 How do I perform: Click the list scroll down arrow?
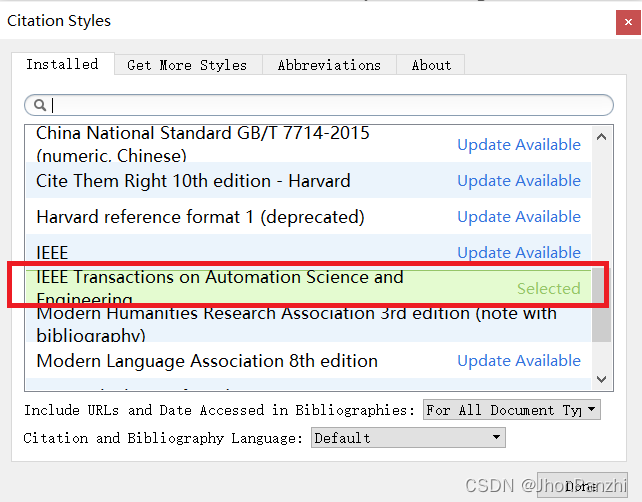601,379
